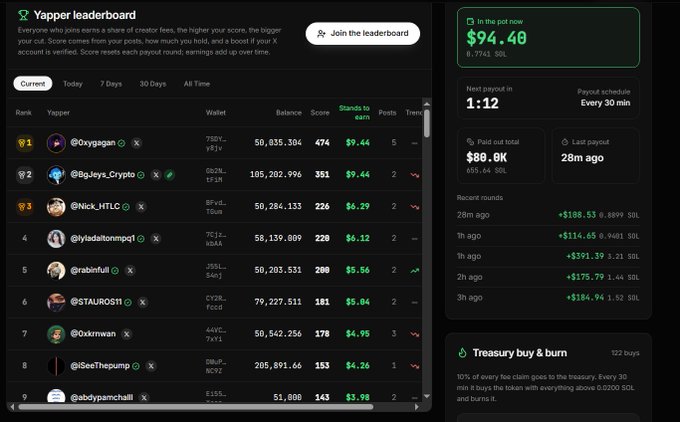The height and width of the screenshot is (422, 680).
Task: Open @0xygagan's X profile icon
Action: [x=136, y=143]
